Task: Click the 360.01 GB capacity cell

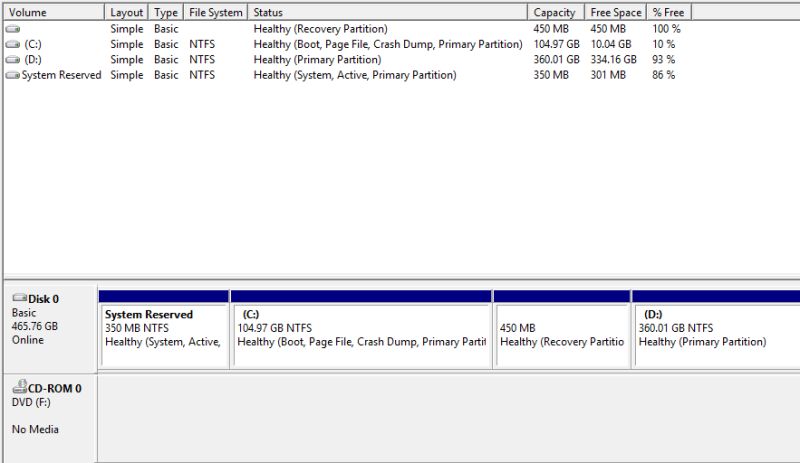Action: (556, 60)
